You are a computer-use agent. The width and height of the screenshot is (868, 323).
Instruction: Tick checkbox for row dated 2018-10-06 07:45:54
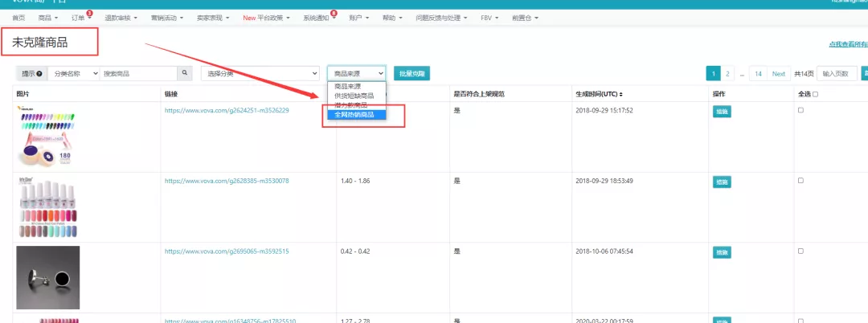[x=800, y=251]
